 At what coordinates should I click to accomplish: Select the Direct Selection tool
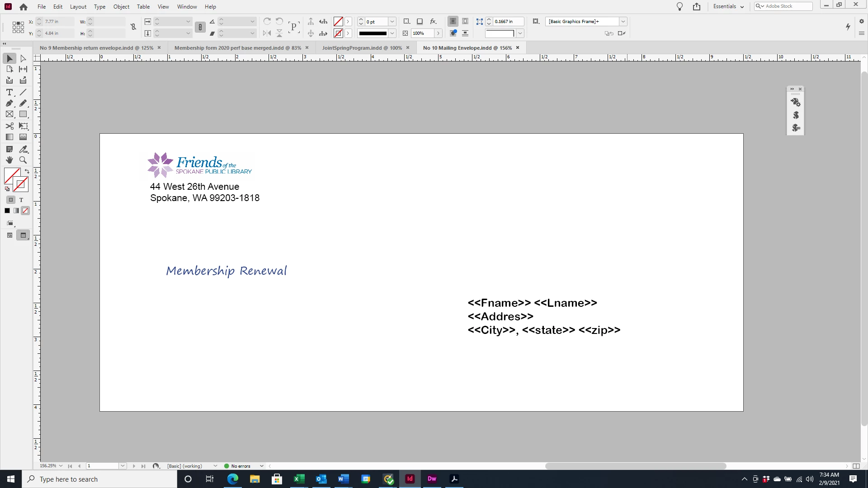click(23, 58)
